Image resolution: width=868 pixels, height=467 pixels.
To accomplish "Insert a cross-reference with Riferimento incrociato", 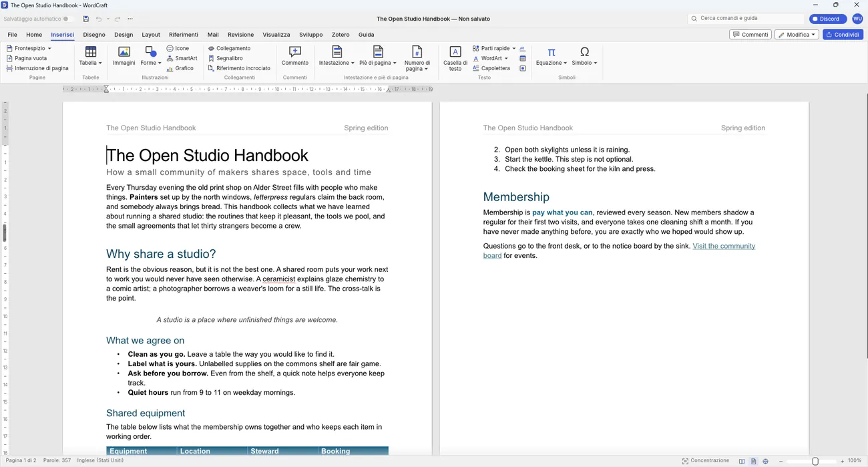I will coord(239,68).
